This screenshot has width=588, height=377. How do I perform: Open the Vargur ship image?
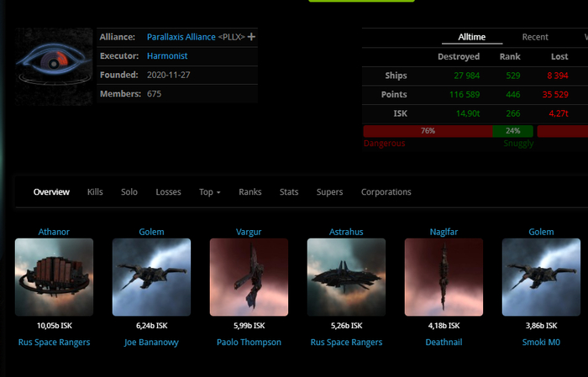249,277
